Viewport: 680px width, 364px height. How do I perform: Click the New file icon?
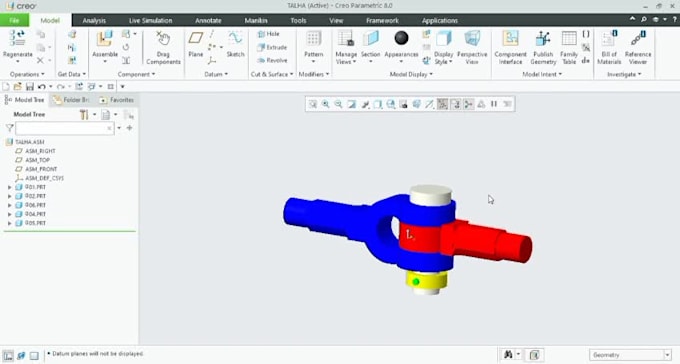(x=6, y=87)
